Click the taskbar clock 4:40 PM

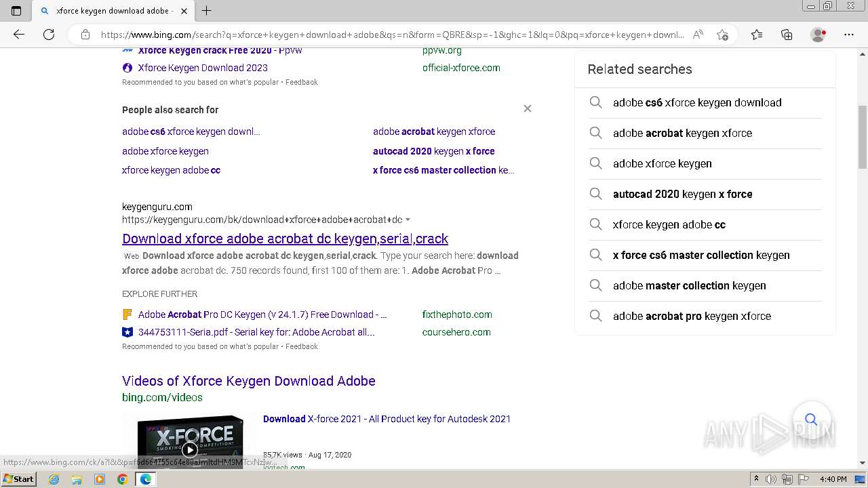(x=833, y=479)
